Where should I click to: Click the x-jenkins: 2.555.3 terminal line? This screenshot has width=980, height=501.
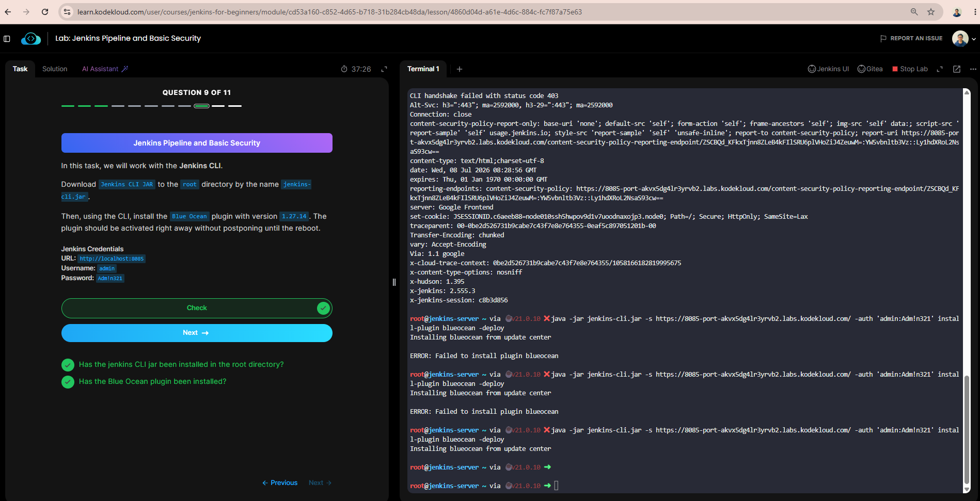click(442, 291)
